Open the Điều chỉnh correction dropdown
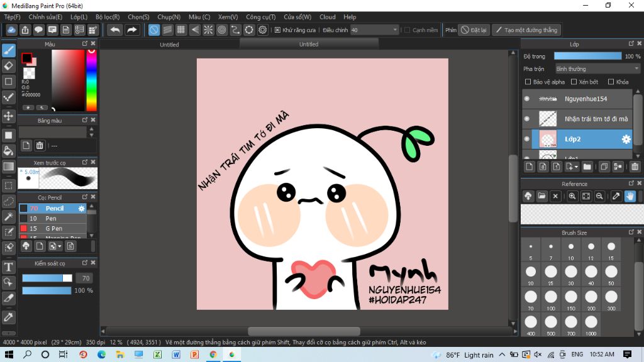The image size is (644, 362). (x=375, y=30)
